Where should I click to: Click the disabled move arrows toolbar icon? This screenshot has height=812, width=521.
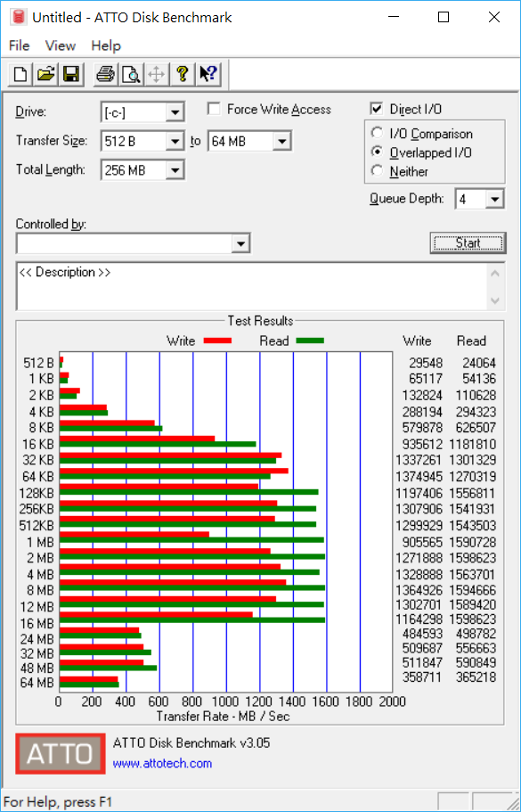click(x=156, y=74)
